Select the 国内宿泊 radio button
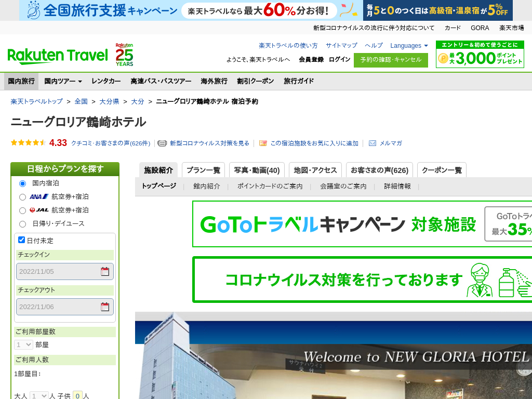The image size is (532, 399). point(22,183)
